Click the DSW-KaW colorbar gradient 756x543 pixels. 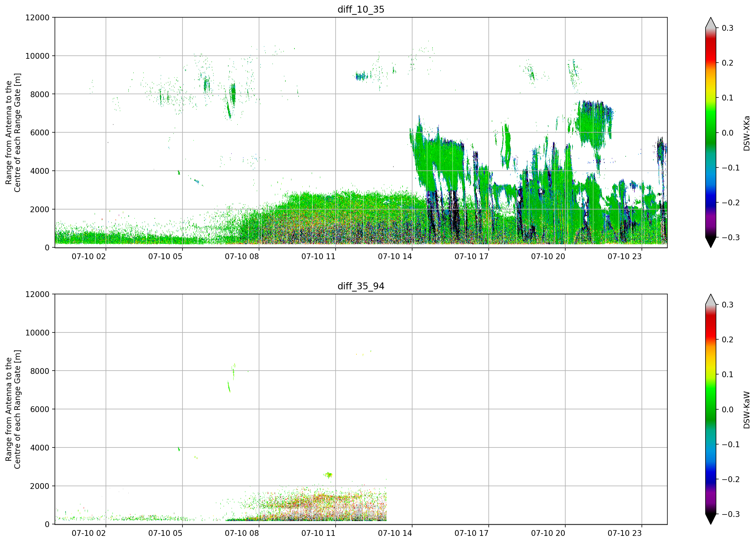click(711, 409)
